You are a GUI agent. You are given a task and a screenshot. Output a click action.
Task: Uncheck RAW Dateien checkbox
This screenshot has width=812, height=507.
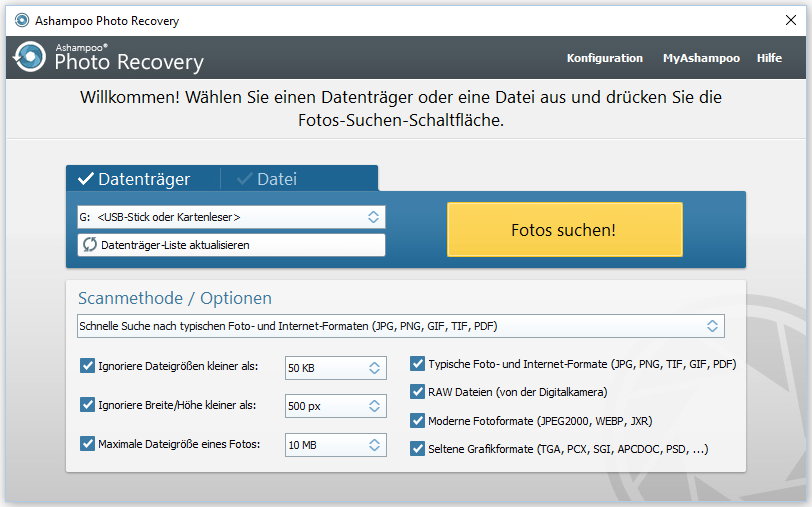point(417,392)
